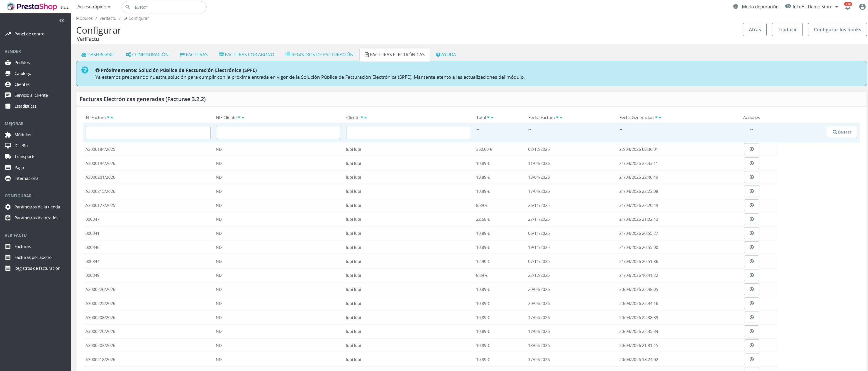Click the Configurar los hooks button
868x371 pixels.
837,29
